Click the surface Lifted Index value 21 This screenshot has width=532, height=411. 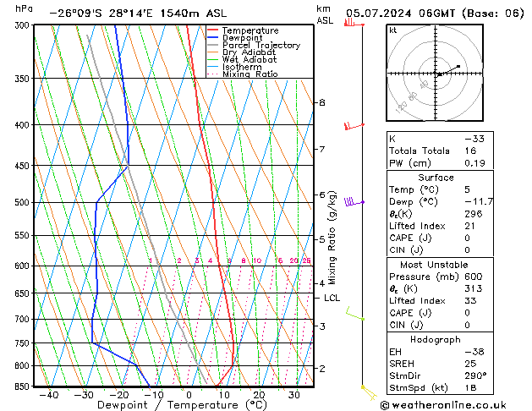[470, 226]
